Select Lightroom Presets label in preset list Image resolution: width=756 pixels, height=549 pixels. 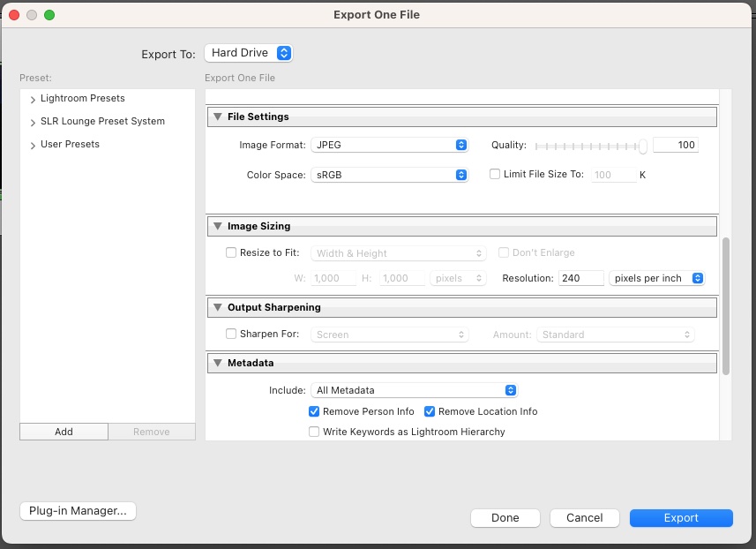click(82, 99)
